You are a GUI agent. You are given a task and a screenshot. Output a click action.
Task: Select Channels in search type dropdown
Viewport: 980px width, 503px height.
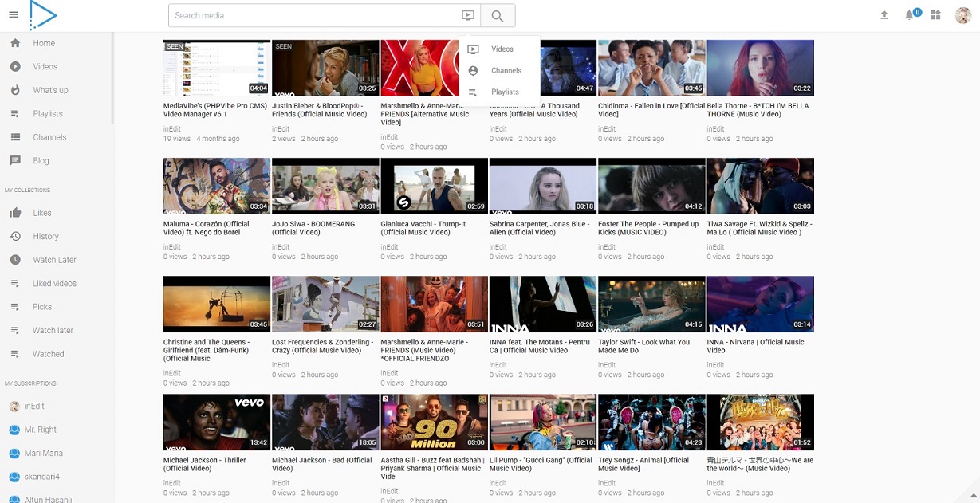tap(500, 71)
